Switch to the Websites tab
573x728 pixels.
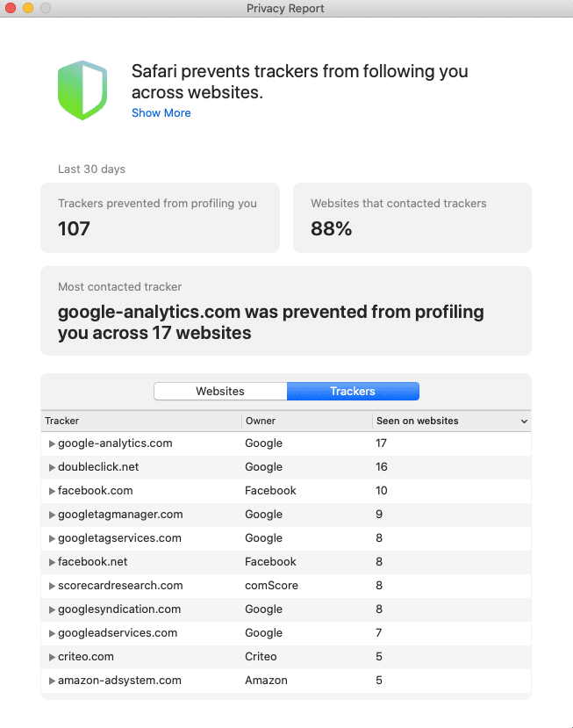[x=220, y=392]
